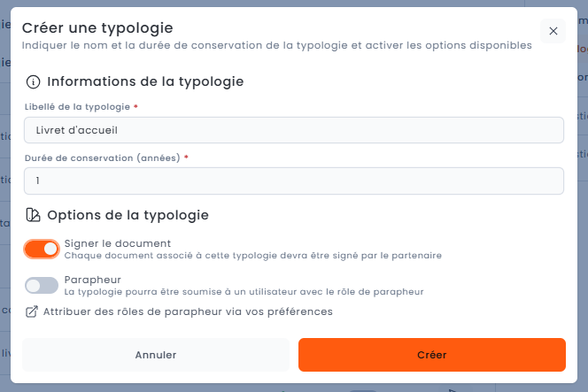Click the options icon beside Options heading

click(x=33, y=215)
